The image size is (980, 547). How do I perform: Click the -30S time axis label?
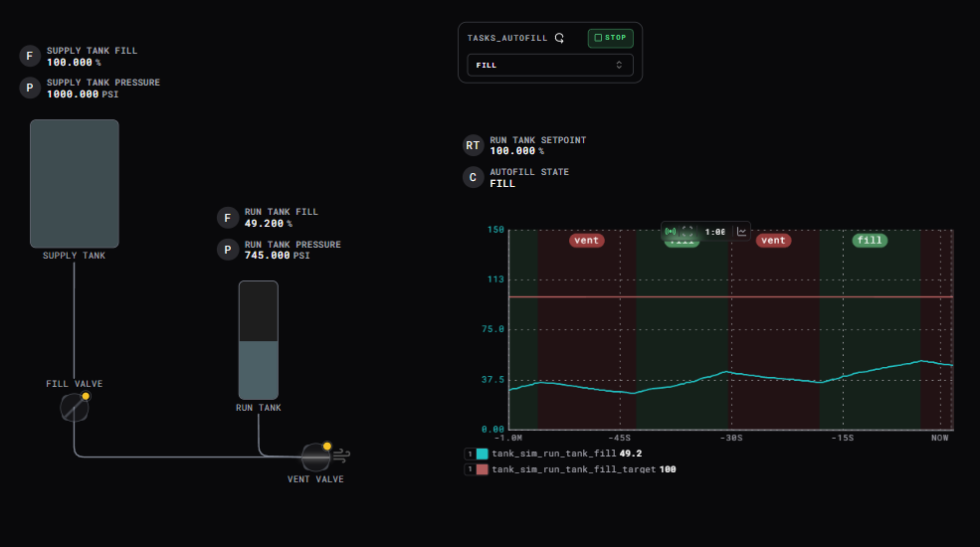pyautogui.click(x=730, y=438)
